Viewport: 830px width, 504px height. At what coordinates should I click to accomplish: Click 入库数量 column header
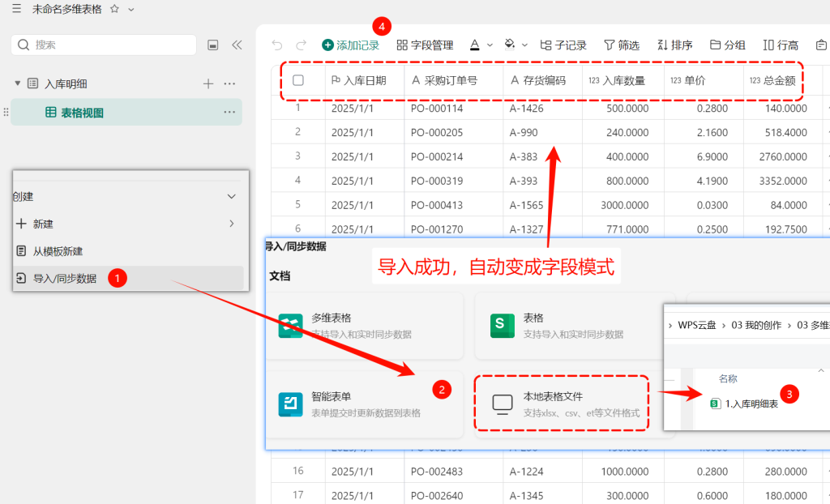coord(623,80)
